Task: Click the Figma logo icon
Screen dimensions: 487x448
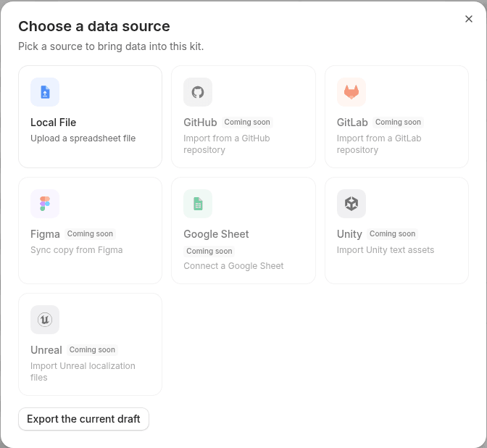Action: 45,204
